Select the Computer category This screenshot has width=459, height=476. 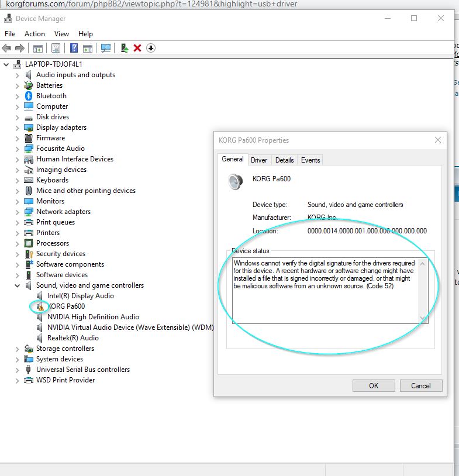pos(52,106)
